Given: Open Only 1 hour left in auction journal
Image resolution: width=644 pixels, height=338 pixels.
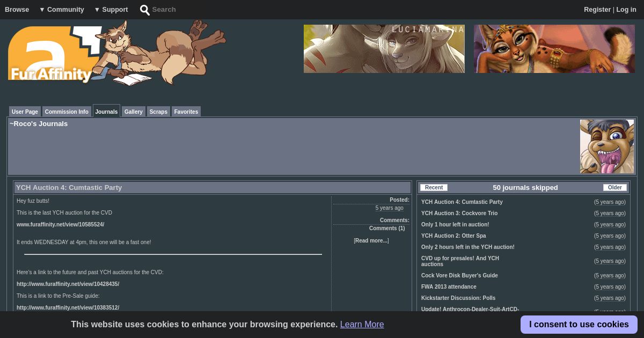Looking at the screenshot, I should 455,225.
